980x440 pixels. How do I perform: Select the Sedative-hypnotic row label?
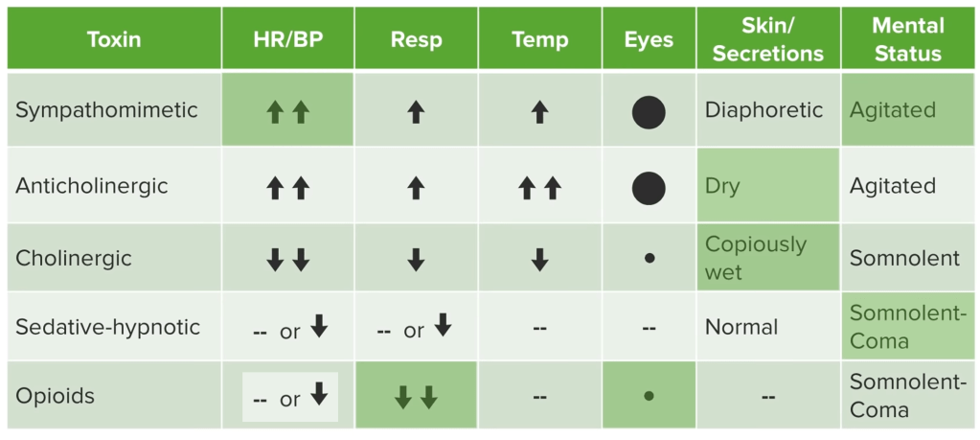(x=107, y=327)
